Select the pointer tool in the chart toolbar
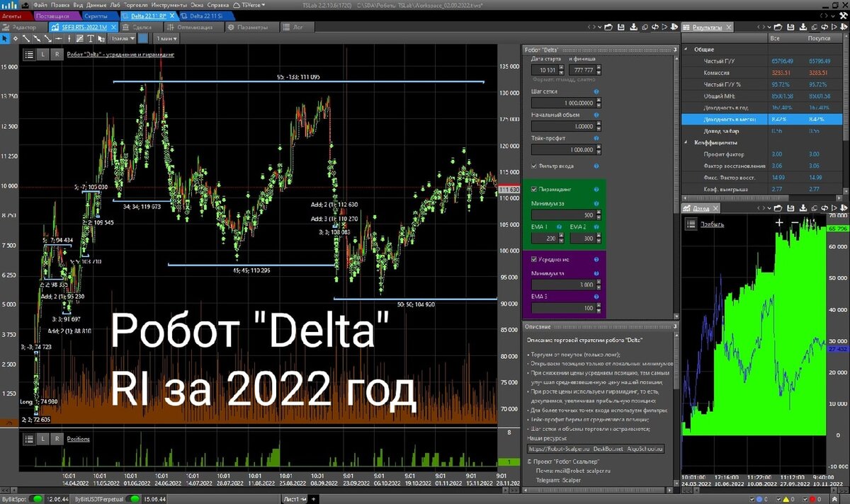Viewport: 850px width, 504px height. [x=6, y=38]
